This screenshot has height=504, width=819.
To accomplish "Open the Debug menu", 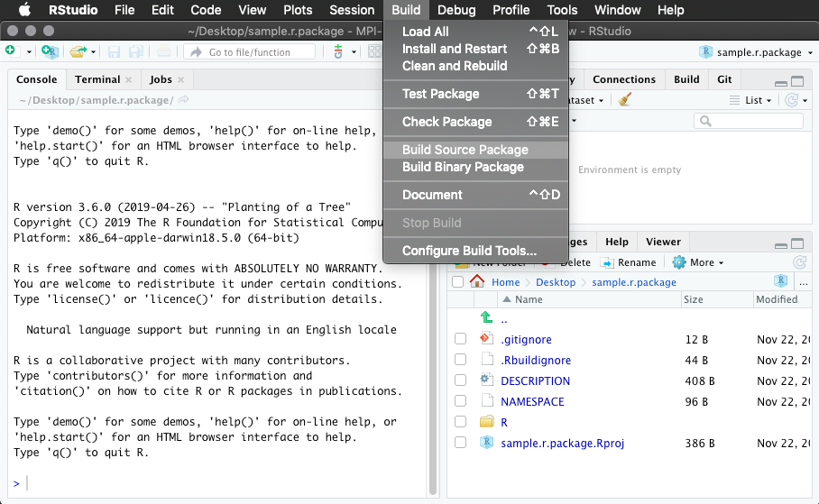I will [456, 10].
